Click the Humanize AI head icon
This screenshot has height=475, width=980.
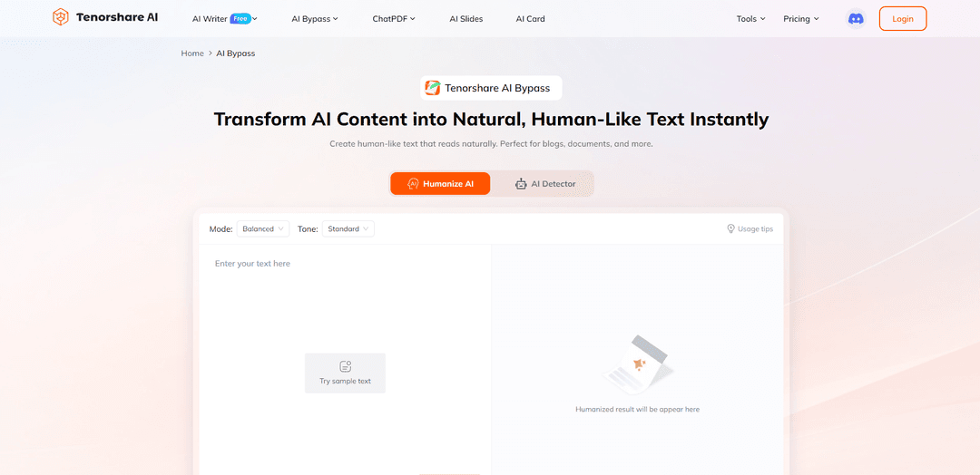tap(413, 183)
